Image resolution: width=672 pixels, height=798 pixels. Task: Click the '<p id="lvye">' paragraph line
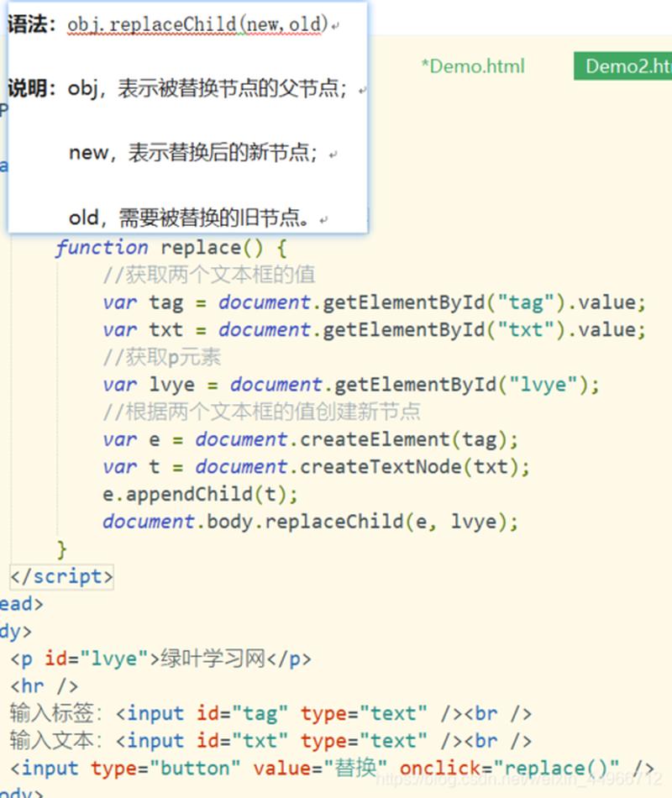(160, 659)
